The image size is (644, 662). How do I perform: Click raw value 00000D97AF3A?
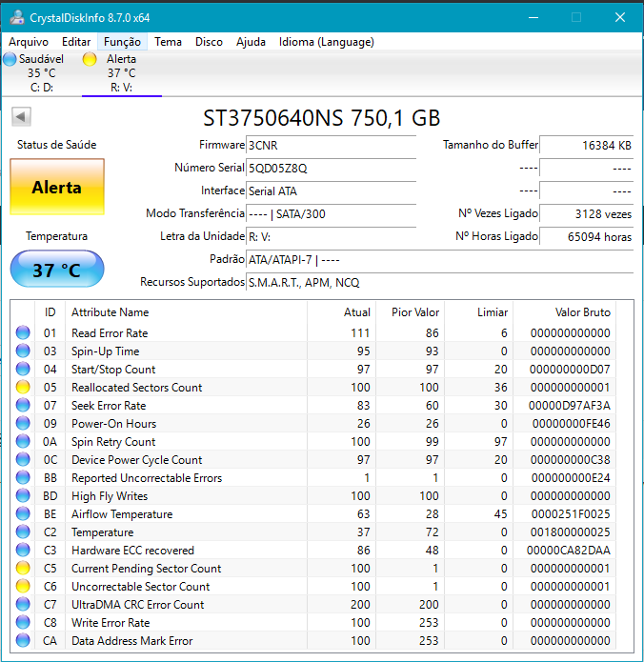(x=570, y=406)
